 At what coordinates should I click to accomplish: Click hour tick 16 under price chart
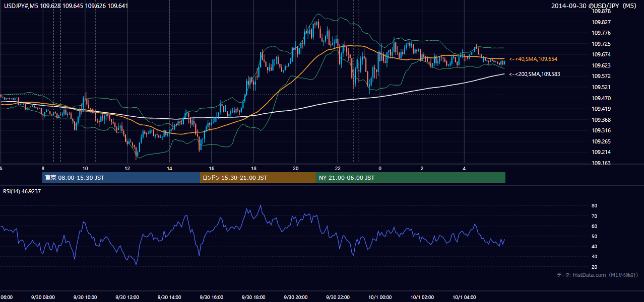click(x=212, y=169)
